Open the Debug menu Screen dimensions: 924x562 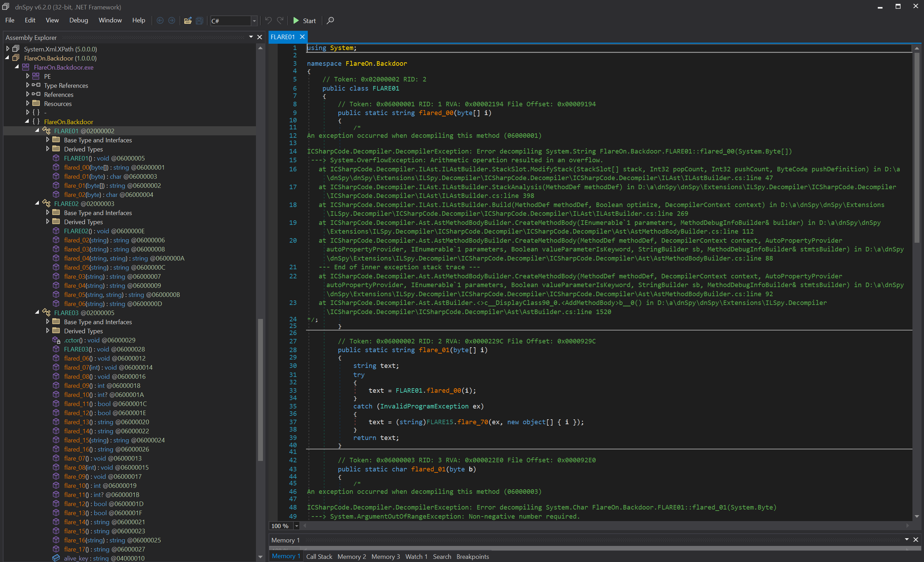tap(78, 20)
